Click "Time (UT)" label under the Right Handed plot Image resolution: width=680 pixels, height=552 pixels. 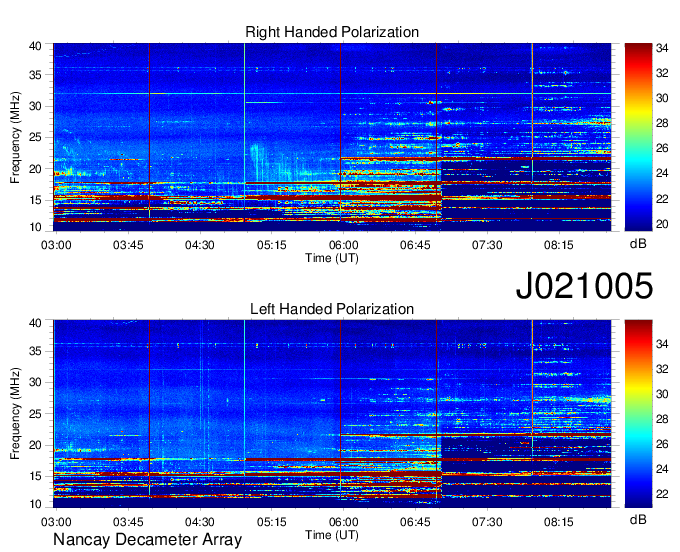332,258
